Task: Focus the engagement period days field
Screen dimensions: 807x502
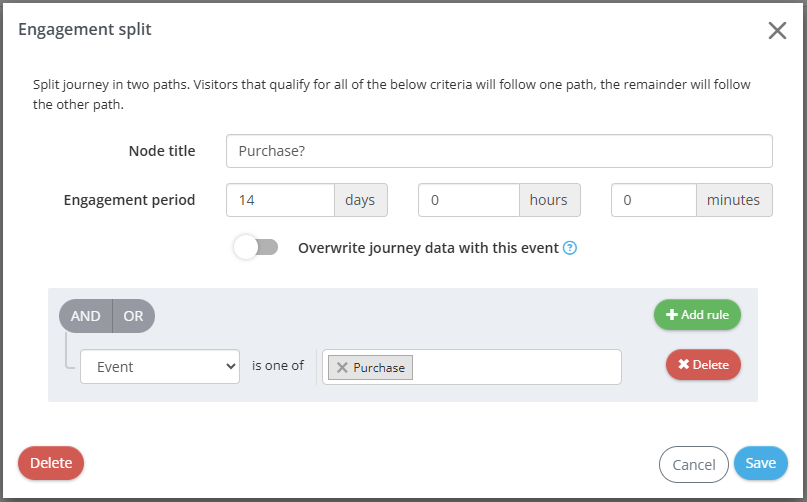Action: coord(280,200)
